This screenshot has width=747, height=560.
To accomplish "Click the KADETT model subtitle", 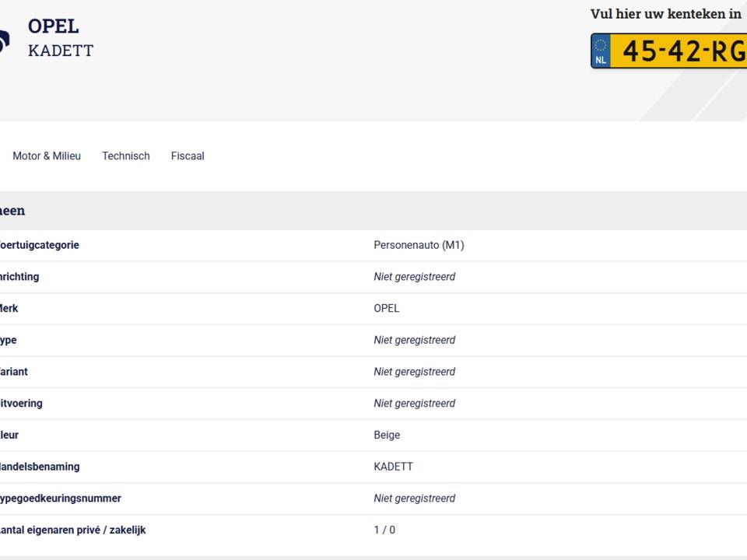I will (61, 51).
